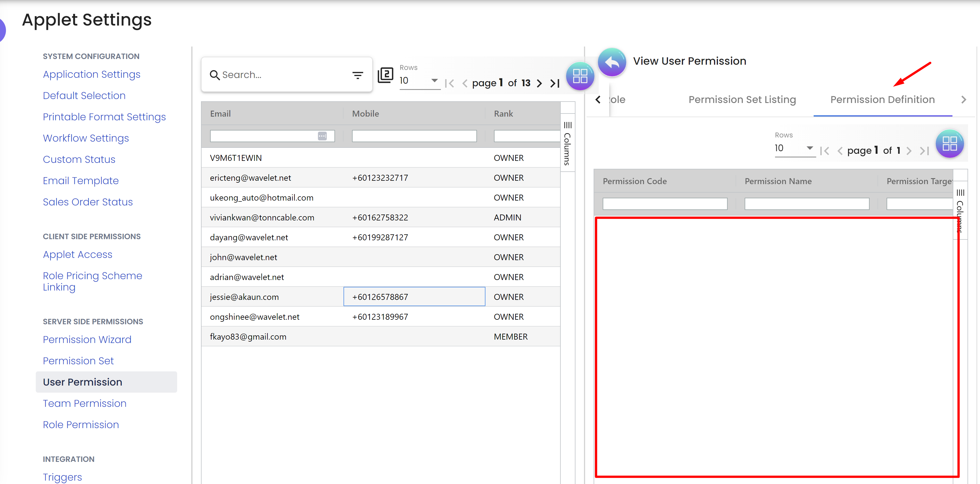Screen dimensions: 980x484
Task: Switch to Permission Set Listing tab
Action: (742, 100)
